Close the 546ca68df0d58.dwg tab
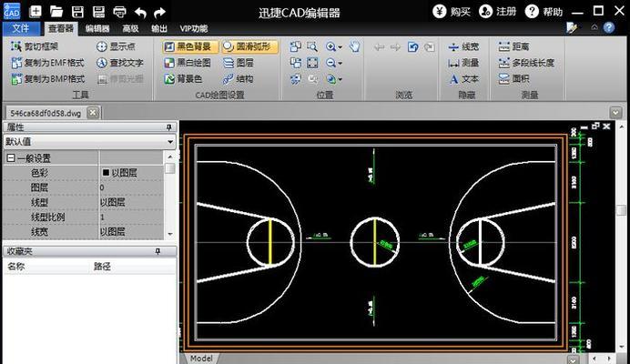 (x=93, y=113)
